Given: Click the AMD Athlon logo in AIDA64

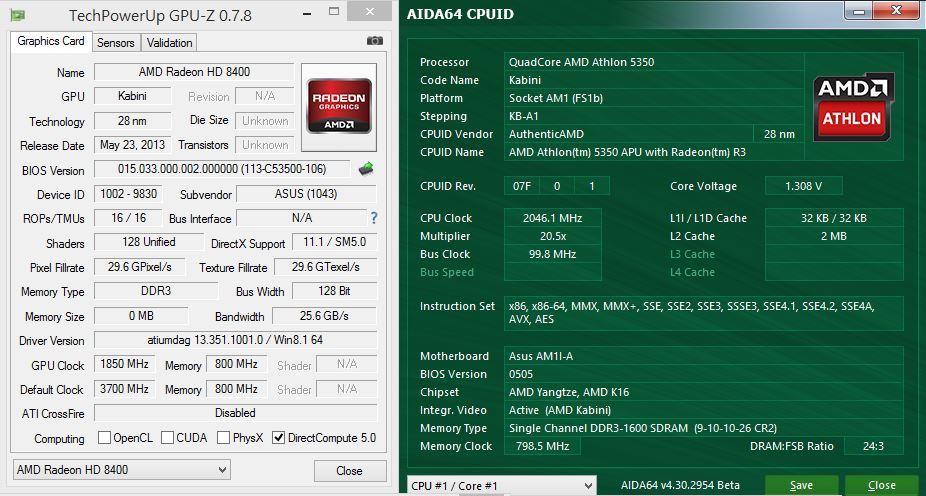Looking at the screenshot, I should [853, 107].
